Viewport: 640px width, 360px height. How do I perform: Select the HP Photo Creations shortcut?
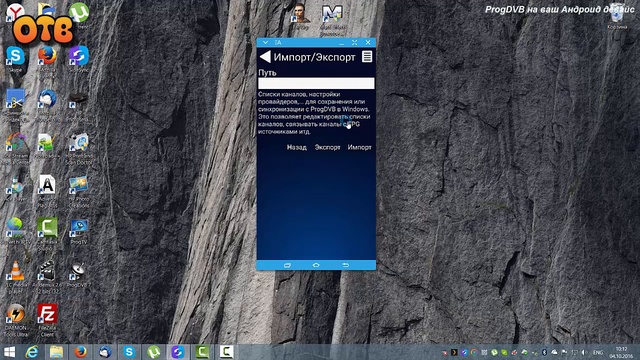pyautogui.click(x=79, y=191)
